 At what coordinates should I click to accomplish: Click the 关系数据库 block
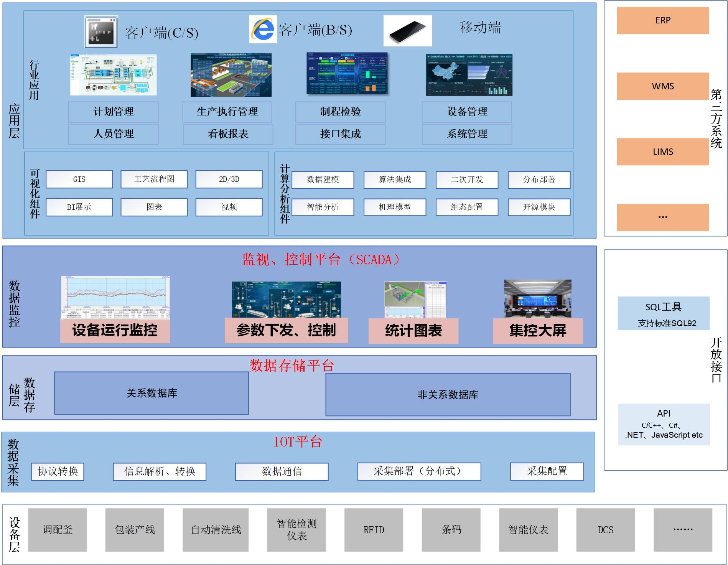point(152,393)
